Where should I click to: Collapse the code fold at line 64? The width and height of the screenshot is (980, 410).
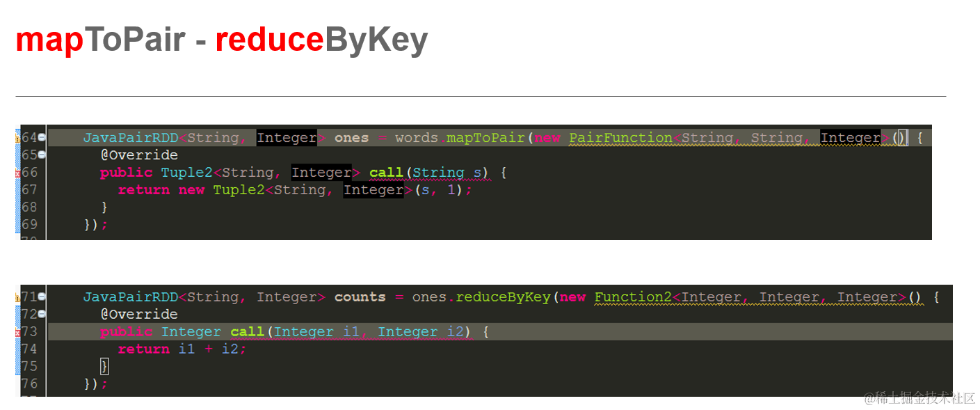(42, 138)
